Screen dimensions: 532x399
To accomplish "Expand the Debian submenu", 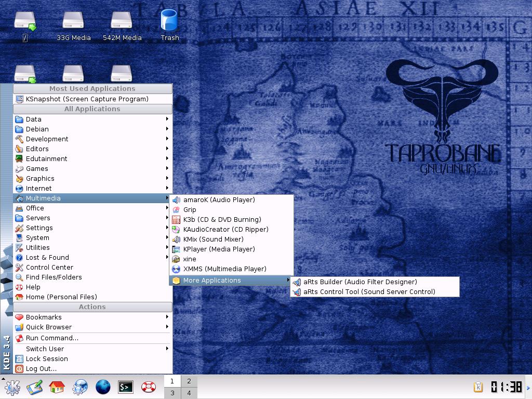I will point(92,129).
